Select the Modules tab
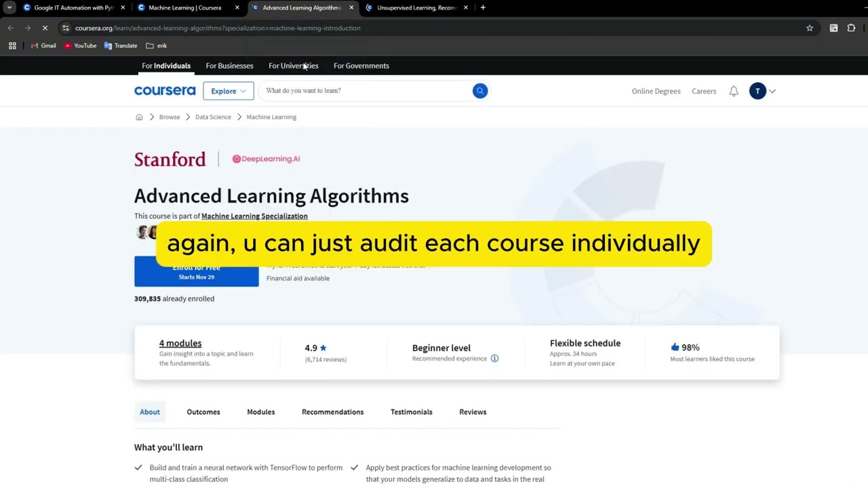This screenshot has width=868, height=488. 261,412
